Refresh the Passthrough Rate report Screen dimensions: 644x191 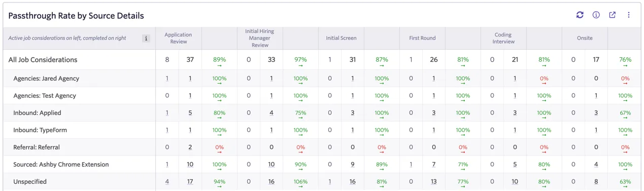coord(580,15)
